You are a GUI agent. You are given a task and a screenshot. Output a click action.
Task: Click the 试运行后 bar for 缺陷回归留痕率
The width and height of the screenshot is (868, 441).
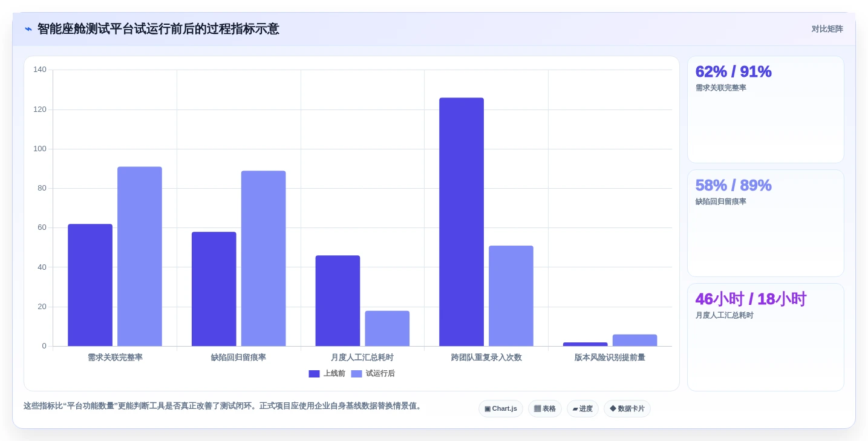point(263,258)
